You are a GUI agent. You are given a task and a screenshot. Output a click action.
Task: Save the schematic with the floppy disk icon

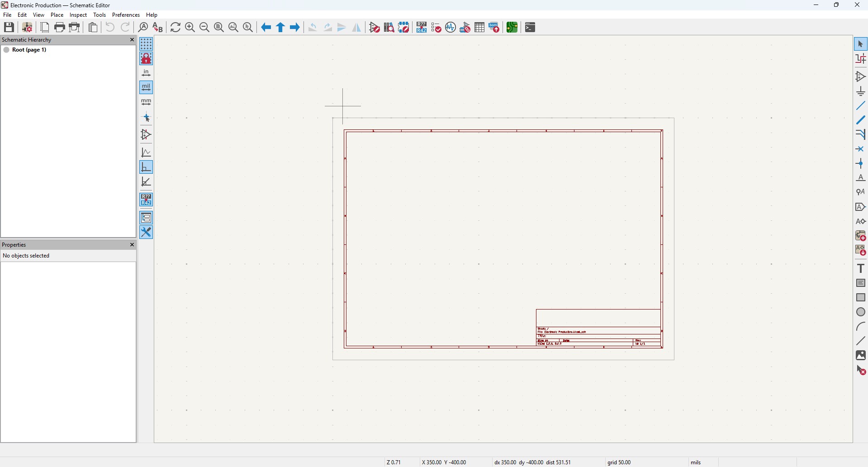[9, 27]
